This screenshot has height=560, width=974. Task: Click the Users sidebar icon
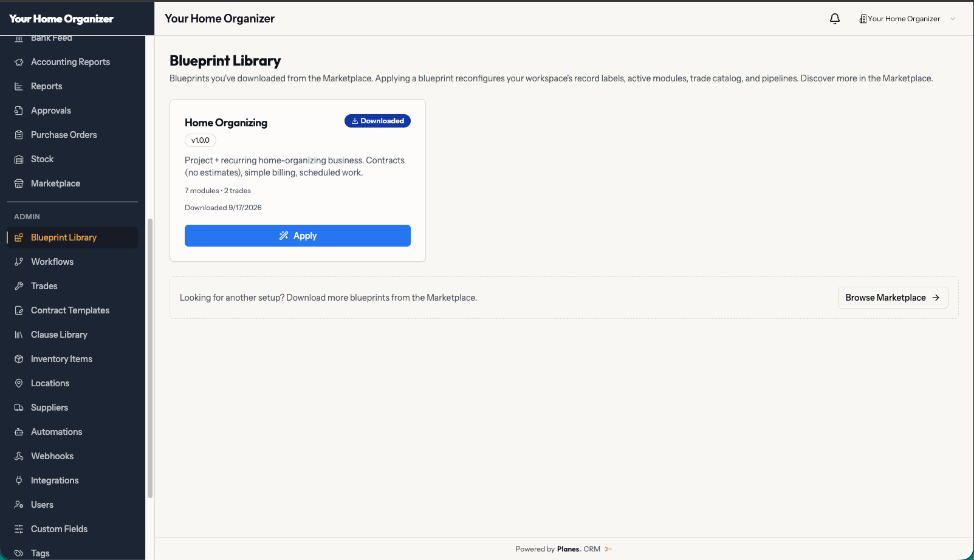point(19,505)
